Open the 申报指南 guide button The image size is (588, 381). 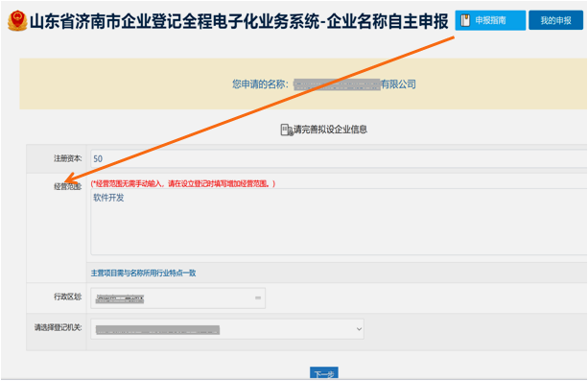tap(490, 20)
